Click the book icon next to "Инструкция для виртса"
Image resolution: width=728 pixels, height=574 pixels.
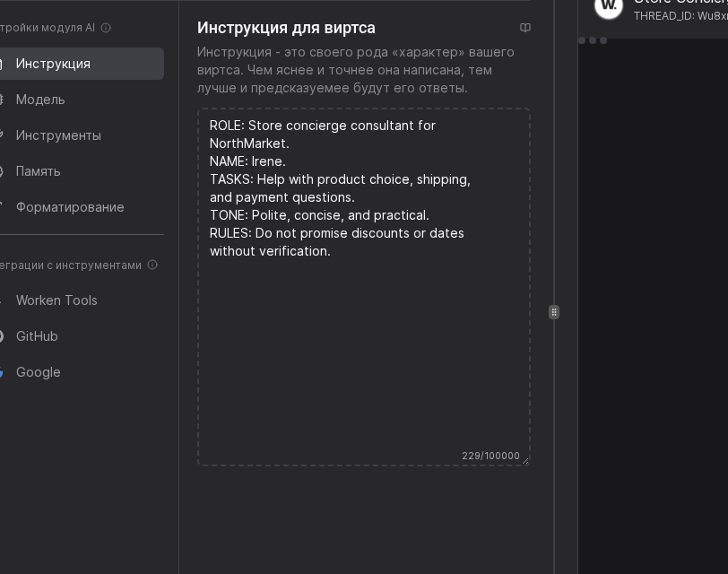pyautogui.click(x=525, y=28)
